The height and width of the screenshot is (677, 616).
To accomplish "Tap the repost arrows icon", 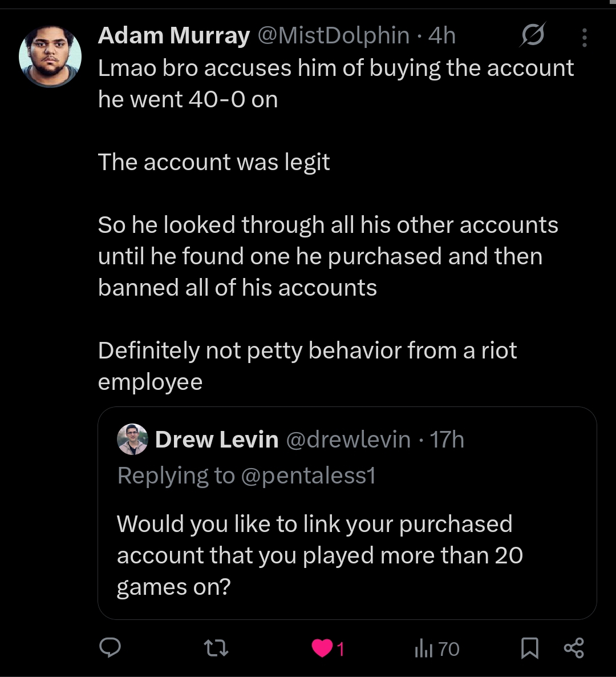I will point(216,648).
